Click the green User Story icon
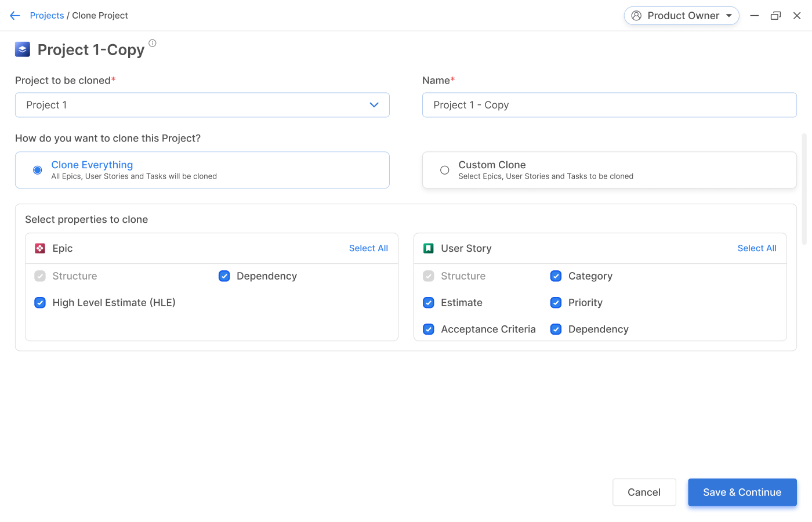The width and height of the screenshot is (812, 522). 429,248
